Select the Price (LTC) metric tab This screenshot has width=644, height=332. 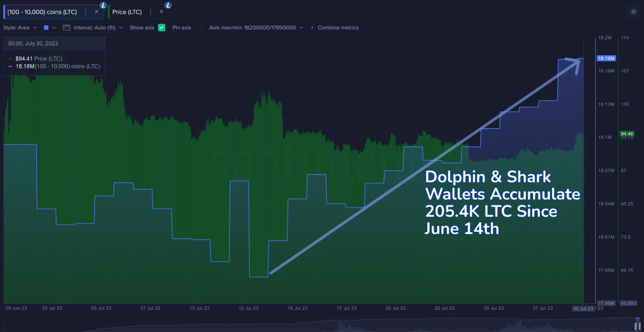click(127, 12)
